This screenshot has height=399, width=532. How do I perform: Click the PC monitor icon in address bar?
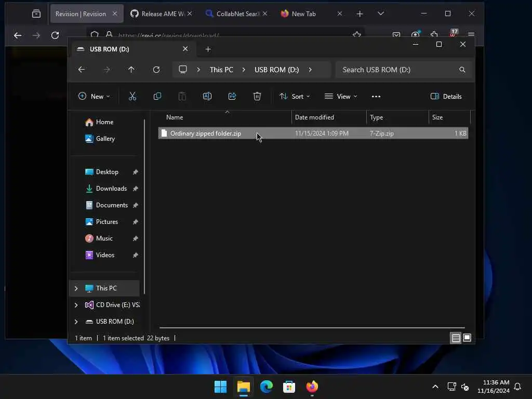(183, 70)
